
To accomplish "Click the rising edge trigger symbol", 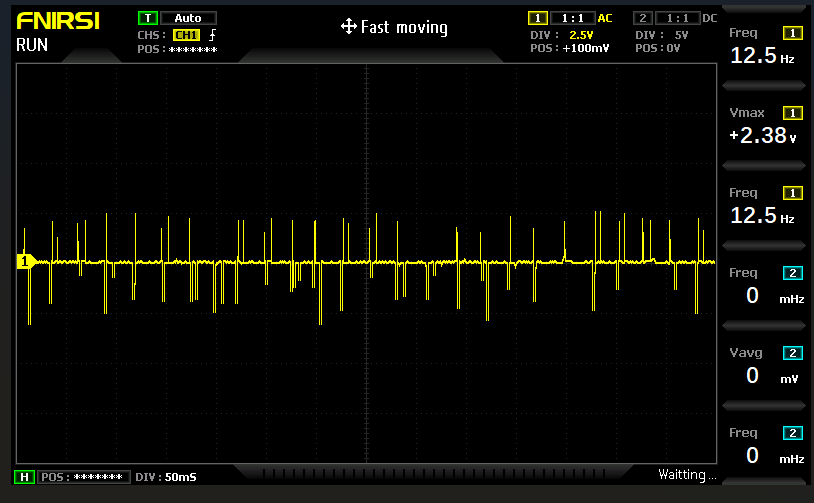I will [212, 34].
